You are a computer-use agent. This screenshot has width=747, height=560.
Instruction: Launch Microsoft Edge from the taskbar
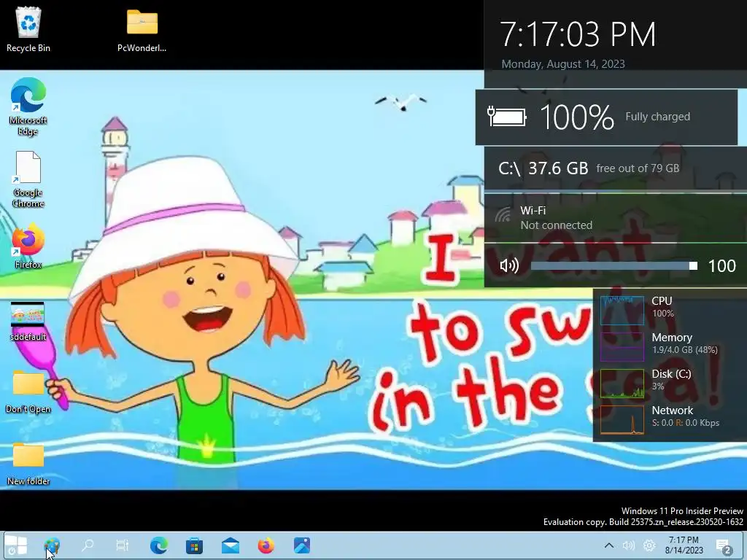pos(158,545)
